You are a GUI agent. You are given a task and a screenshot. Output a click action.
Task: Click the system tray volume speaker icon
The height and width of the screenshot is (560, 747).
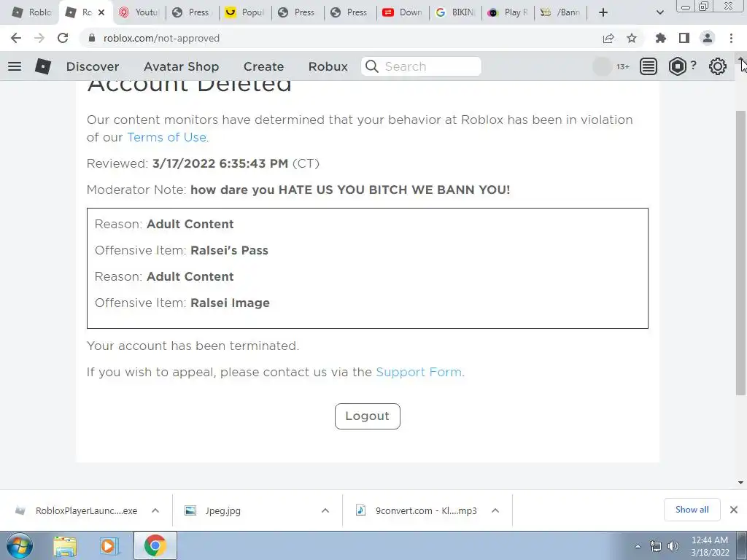tap(673, 546)
